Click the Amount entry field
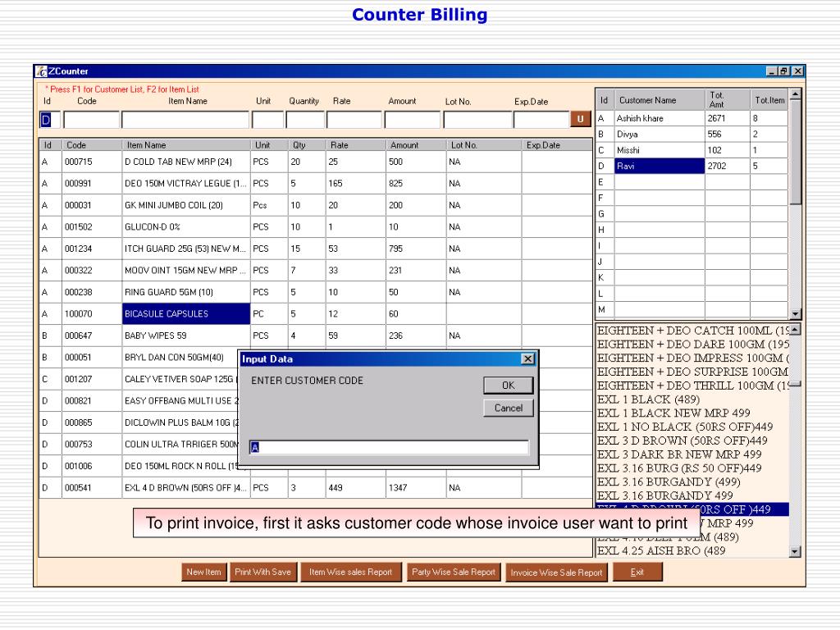840x630 pixels. click(413, 120)
